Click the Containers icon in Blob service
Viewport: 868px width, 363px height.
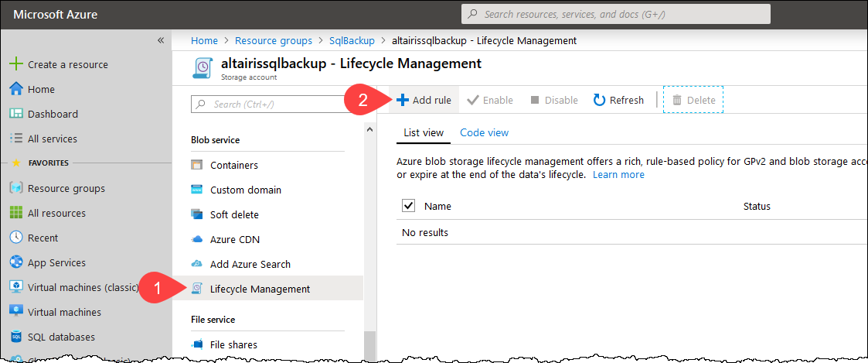(x=197, y=165)
